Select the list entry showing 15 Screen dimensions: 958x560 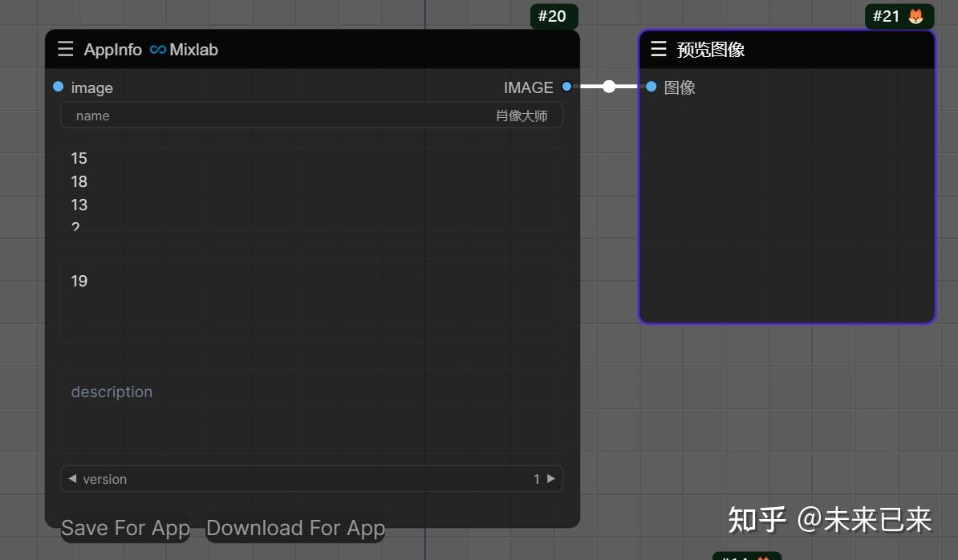(x=79, y=158)
